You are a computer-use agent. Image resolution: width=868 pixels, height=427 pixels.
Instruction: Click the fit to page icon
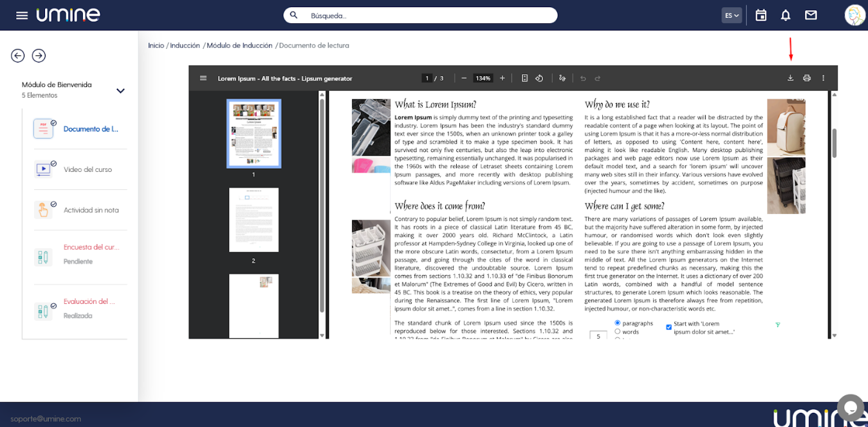pyautogui.click(x=524, y=78)
